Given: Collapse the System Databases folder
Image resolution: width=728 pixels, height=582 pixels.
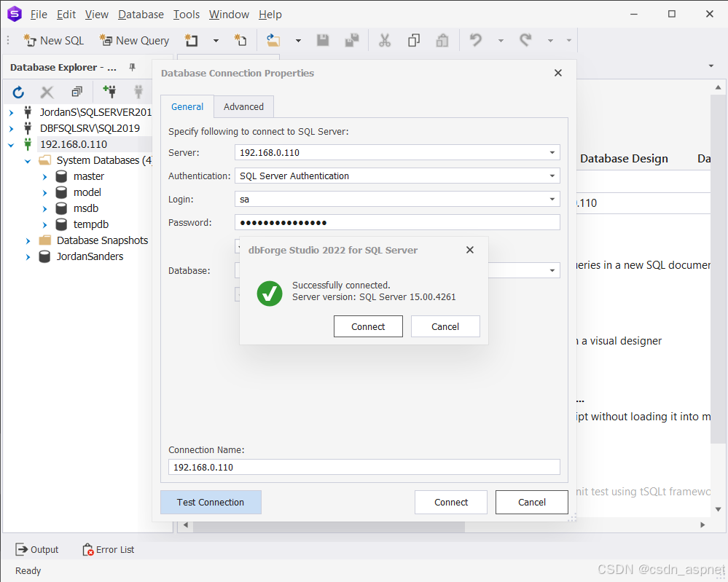Looking at the screenshot, I should click(28, 161).
